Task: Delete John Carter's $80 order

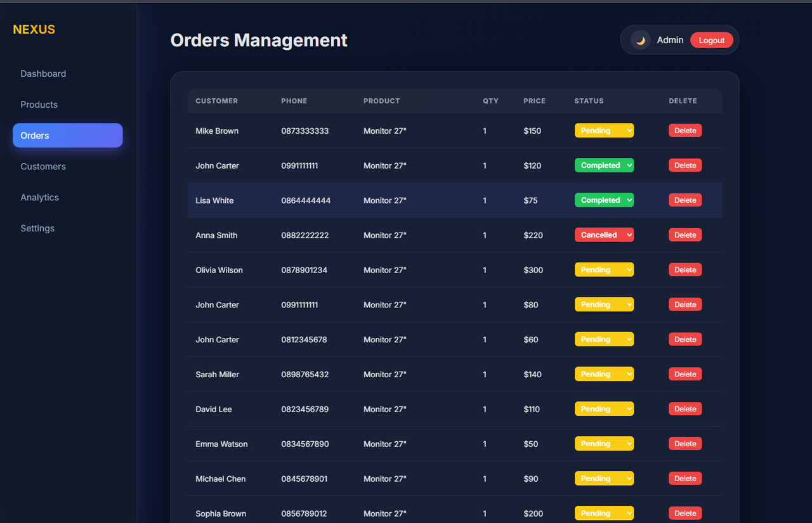Action: click(x=685, y=305)
